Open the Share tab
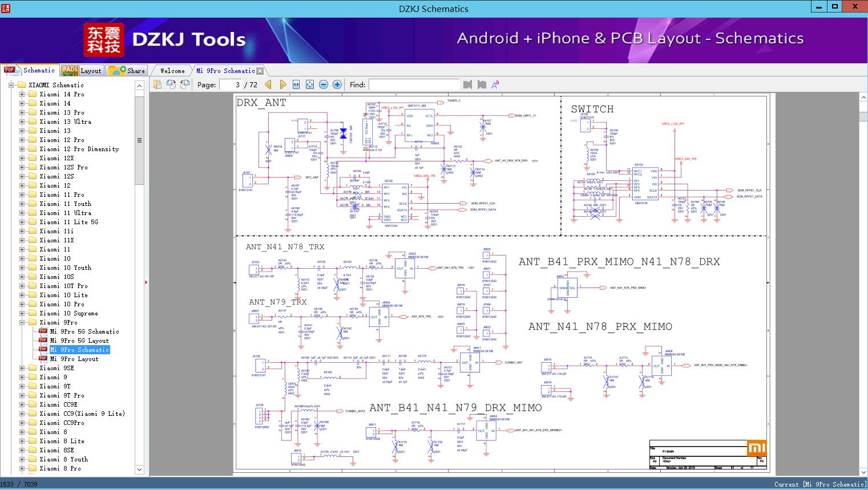This screenshot has height=490, width=868. (127, 71)
